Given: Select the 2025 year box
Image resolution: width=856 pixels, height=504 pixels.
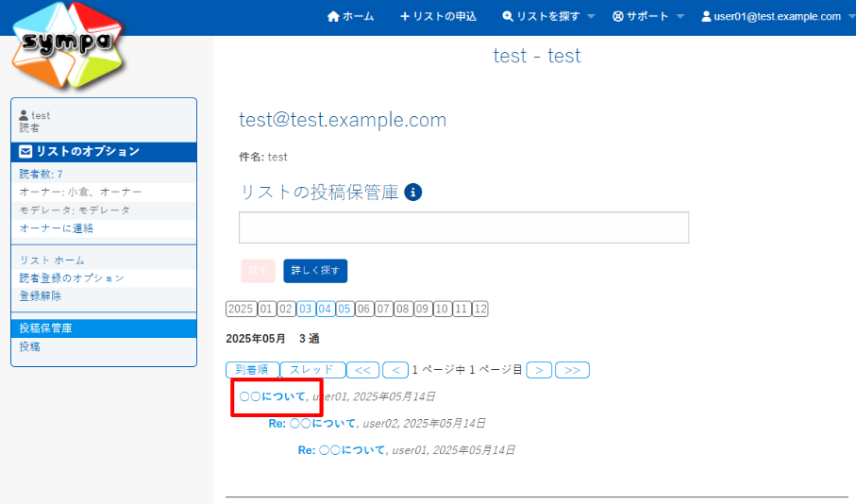Looking at the screenshot, I should [241, 309].
